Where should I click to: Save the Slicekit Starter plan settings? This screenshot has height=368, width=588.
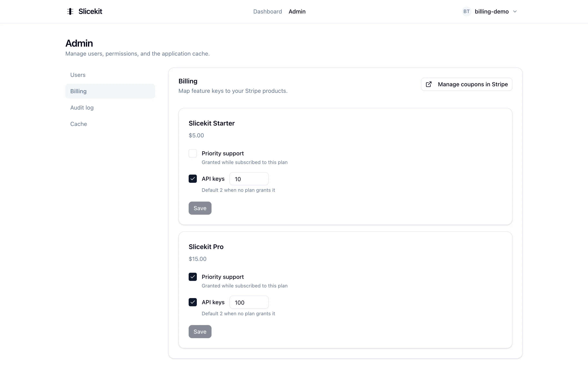point(200,208)
